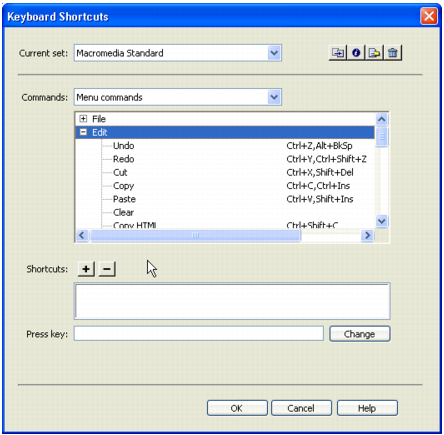
Task: Click the Help button
Action: point(367,408)
